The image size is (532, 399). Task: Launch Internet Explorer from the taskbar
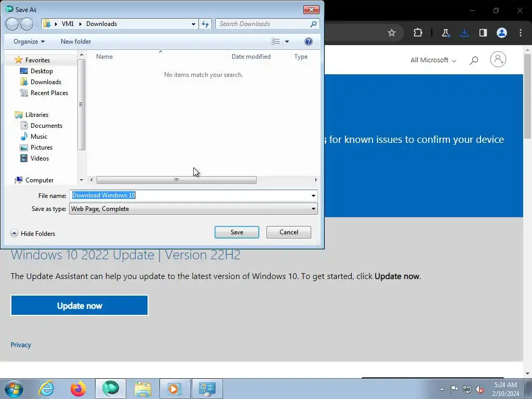coord(46,389)
